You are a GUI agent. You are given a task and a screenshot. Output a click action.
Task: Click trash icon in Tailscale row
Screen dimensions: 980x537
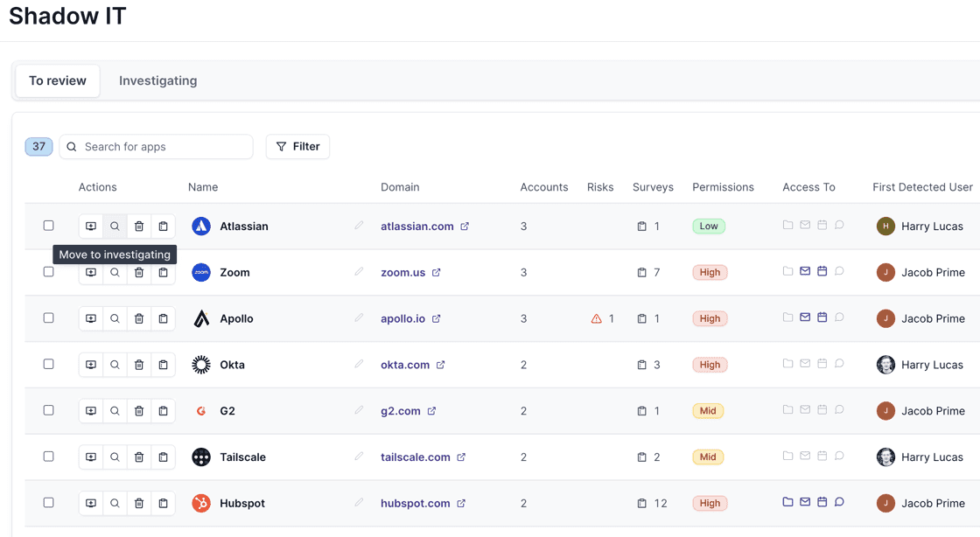[x=139, y=457]
